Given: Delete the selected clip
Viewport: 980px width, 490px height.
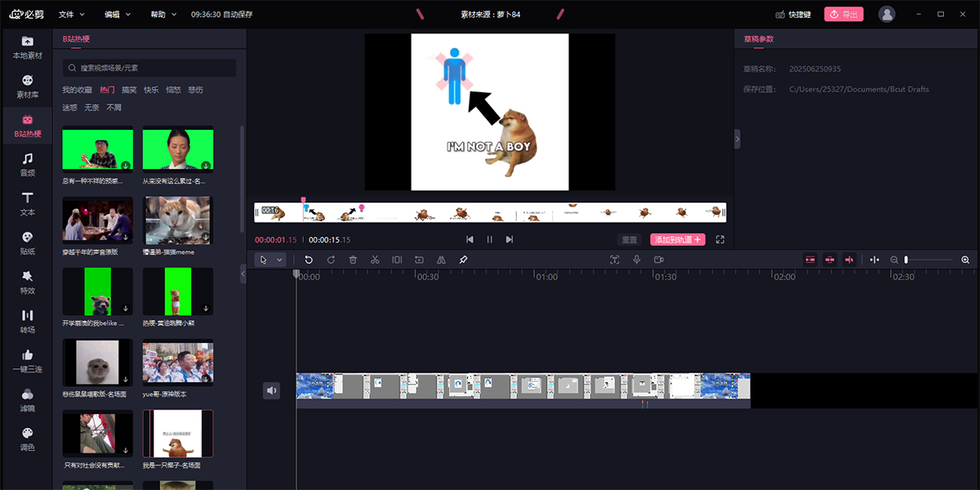Looking at the screenshot, I should coord(352,259).
